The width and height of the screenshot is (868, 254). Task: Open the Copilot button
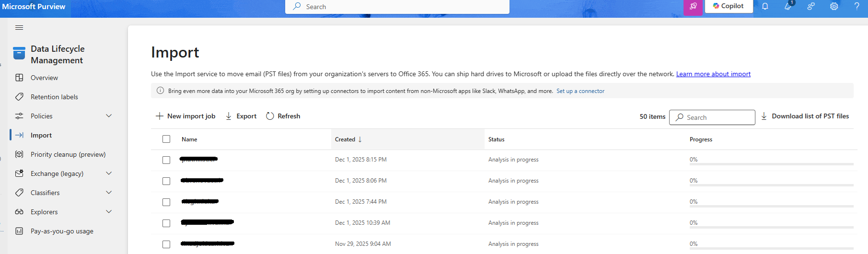point(729,6)
